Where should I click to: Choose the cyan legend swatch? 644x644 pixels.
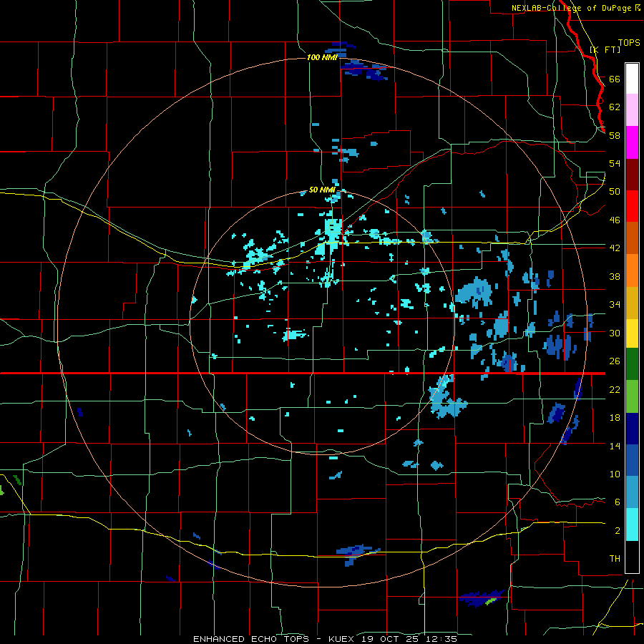pyautogui.click(x=632, y=525)
